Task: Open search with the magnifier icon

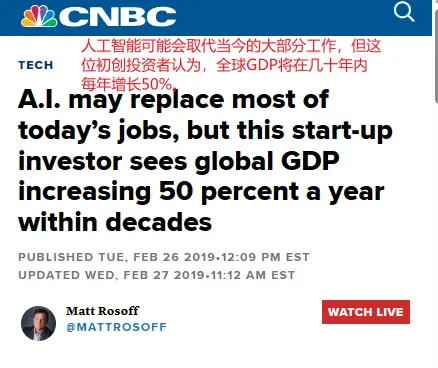Action: click(404, 12)
